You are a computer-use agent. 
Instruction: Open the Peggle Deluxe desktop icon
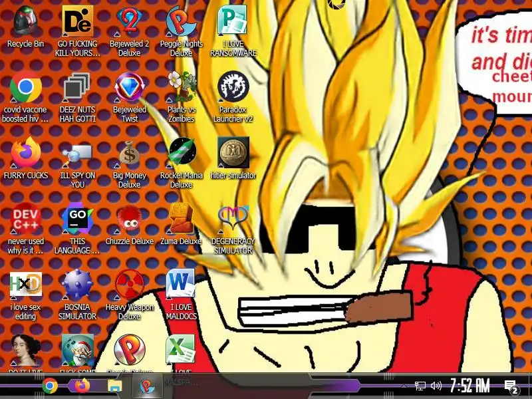click(x=130, y=350)
